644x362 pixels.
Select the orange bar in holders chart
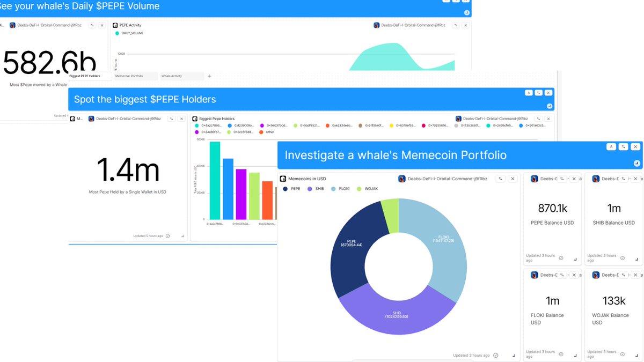point(267,200)
